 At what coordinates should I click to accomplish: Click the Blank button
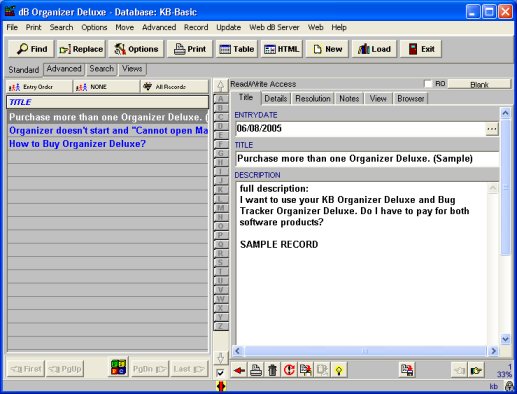coord(479,84)
